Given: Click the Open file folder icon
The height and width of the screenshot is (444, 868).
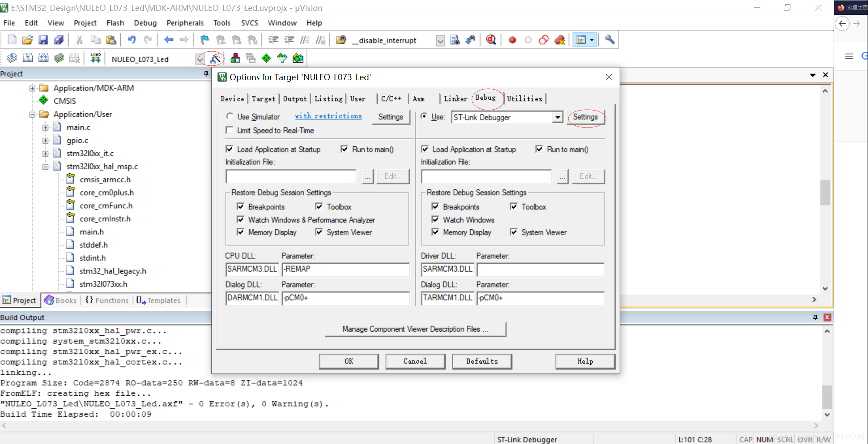Looking at the screenshot, I should pos(27,40).
